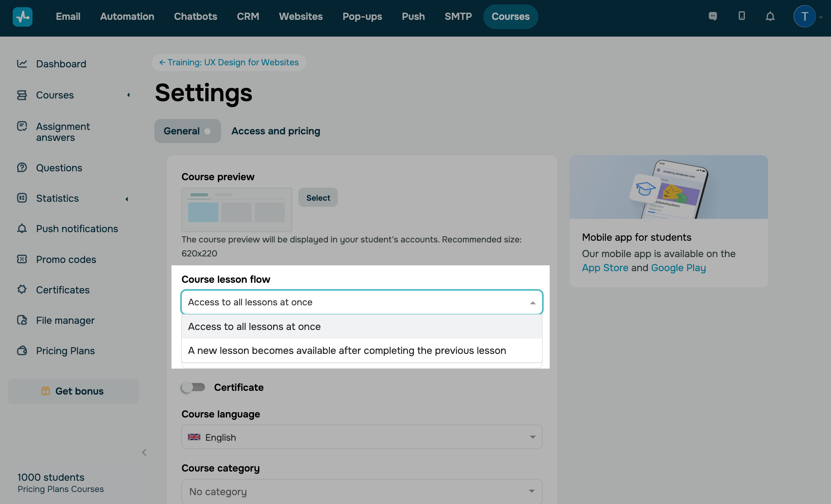Open the chat support icon
This screenshot has width=831, height=504.
tap(713, 16)
